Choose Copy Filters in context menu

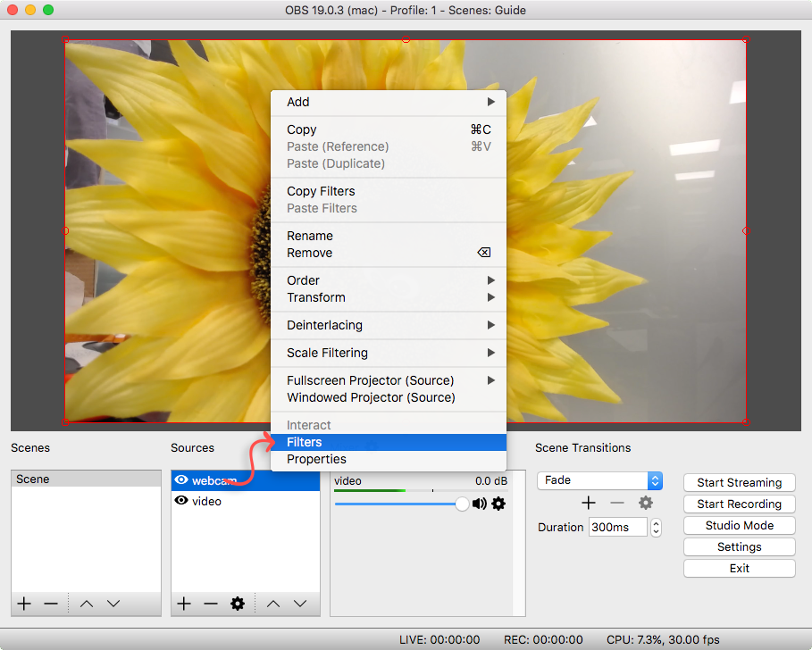pyautogui.click(x=389, y=191)
